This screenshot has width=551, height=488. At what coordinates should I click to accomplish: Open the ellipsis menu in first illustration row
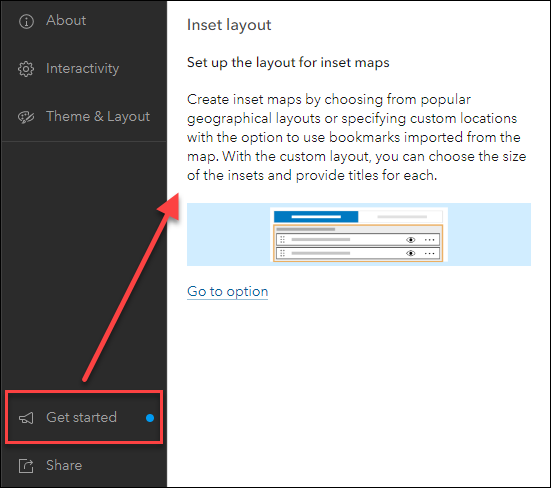(429, 240)
